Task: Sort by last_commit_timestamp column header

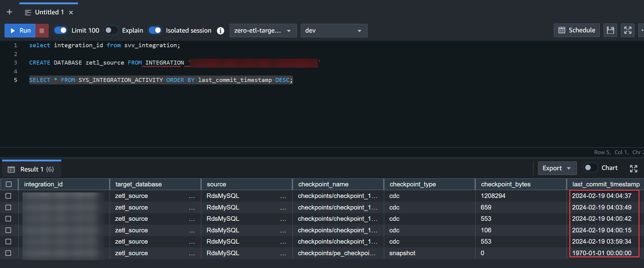Action: [x=606, y=184]
